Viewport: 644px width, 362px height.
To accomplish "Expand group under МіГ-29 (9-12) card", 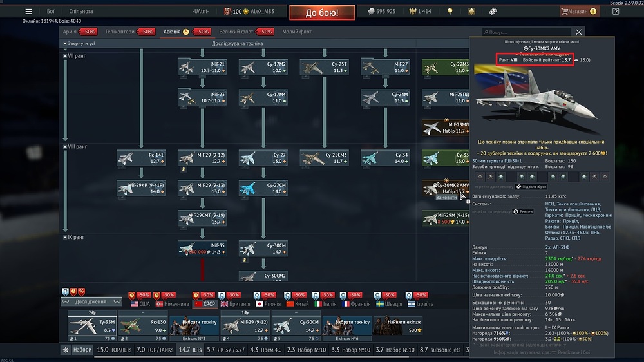I will (184, 169).
